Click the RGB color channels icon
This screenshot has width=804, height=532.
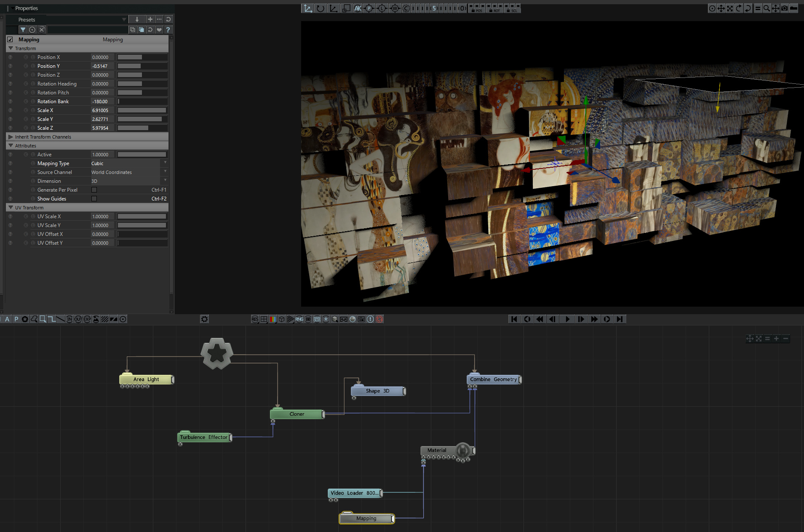(272, 319)
